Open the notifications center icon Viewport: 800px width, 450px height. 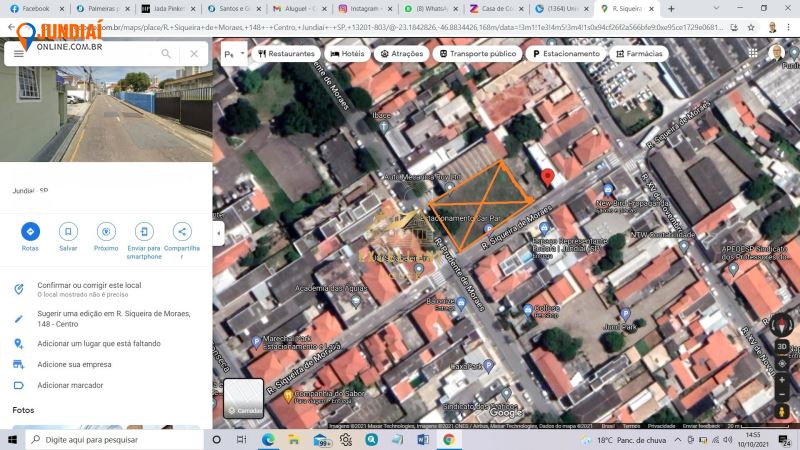784,440
